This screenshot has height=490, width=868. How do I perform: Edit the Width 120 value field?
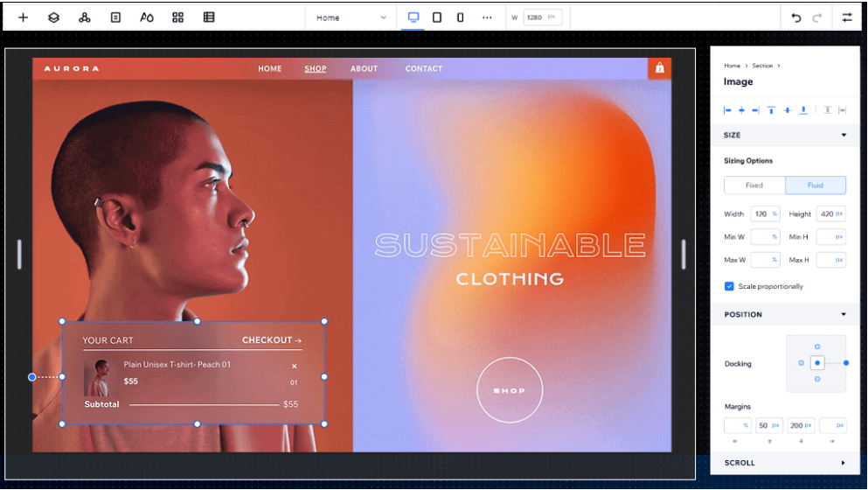pos(765,214)
